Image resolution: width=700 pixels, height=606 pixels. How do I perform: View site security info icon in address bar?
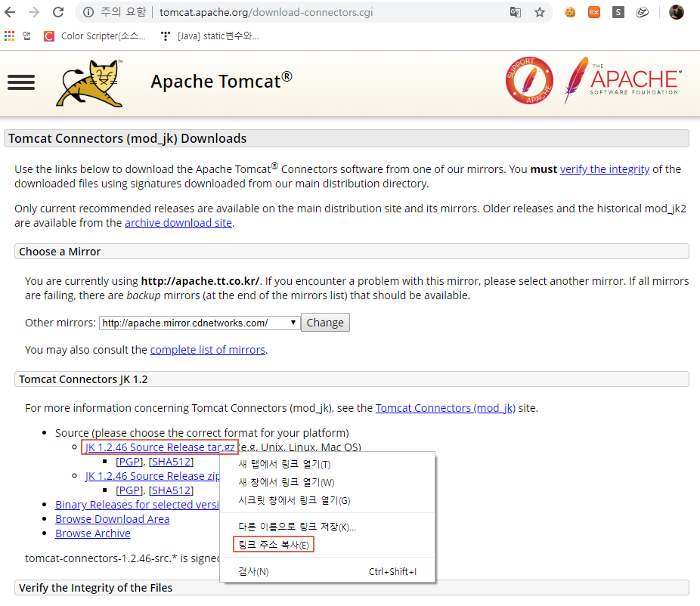point(88,12)
